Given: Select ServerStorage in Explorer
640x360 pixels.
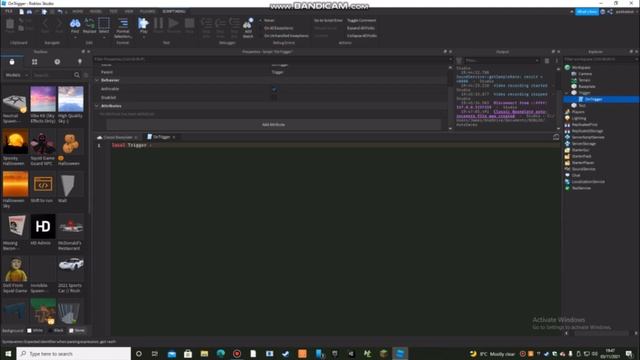Looking at the screenshot, I should tap(584, 144).
